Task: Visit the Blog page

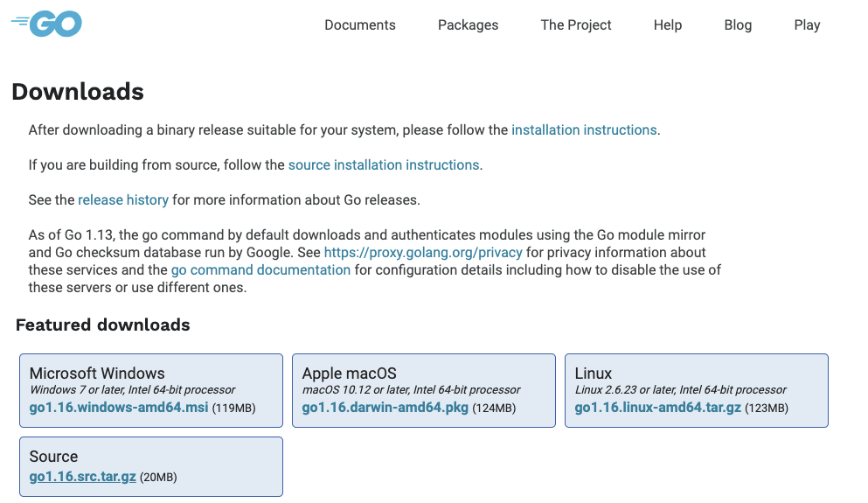Action: pyautogui.click(x=738, y=24)
